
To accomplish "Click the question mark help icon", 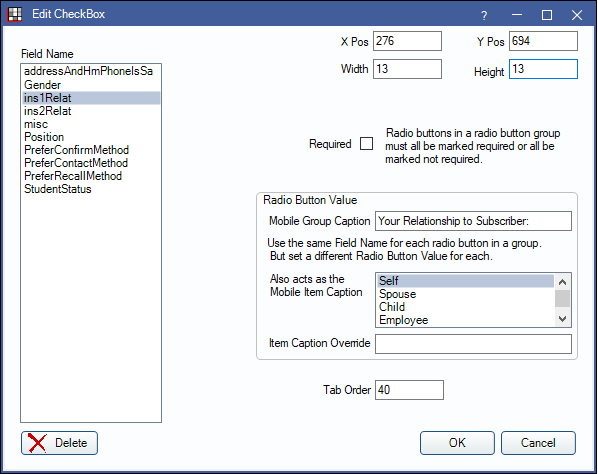I will 484,15.
